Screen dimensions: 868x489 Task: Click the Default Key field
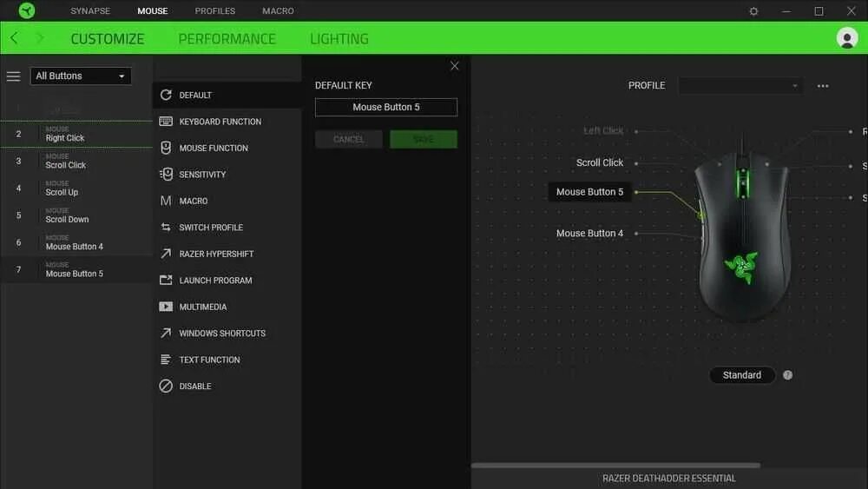click(386, 107)
